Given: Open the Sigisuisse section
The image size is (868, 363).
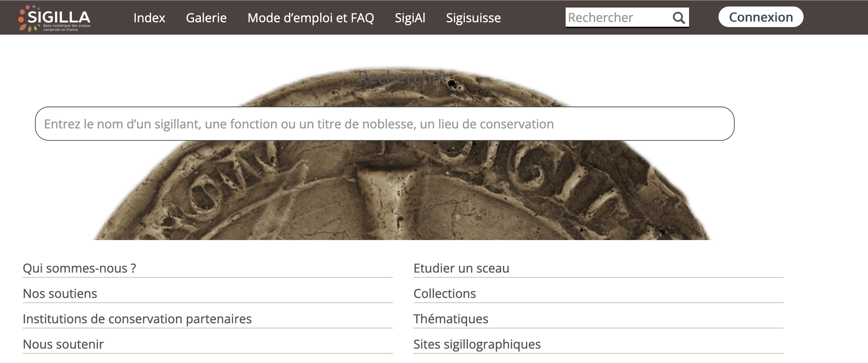Looking at the screenshot, I should tap(473, 18).
